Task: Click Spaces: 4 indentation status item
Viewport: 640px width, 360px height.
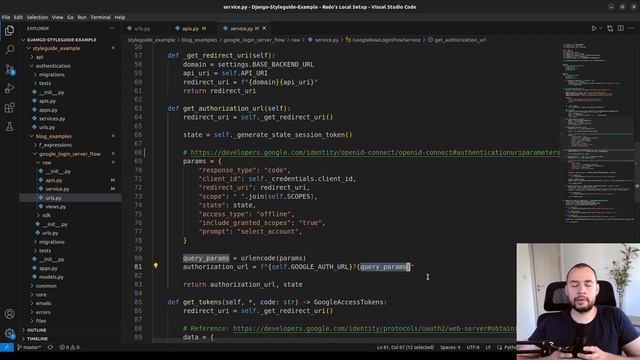Action: (x=450, y=347)
